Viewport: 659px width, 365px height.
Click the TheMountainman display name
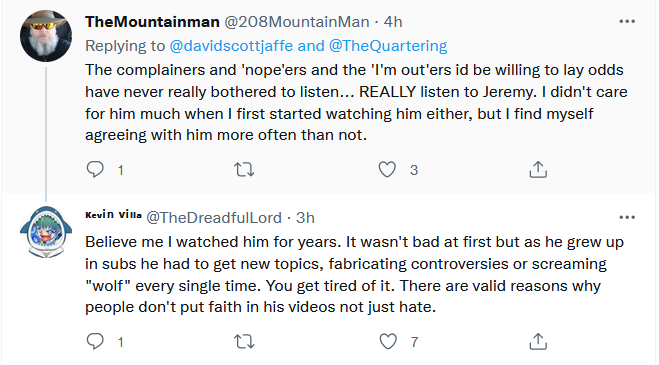click(x=152, y=21)
